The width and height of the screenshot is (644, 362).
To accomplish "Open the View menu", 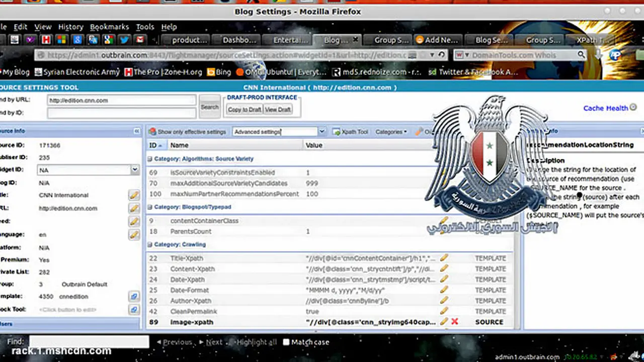I will tap(43, 27).
